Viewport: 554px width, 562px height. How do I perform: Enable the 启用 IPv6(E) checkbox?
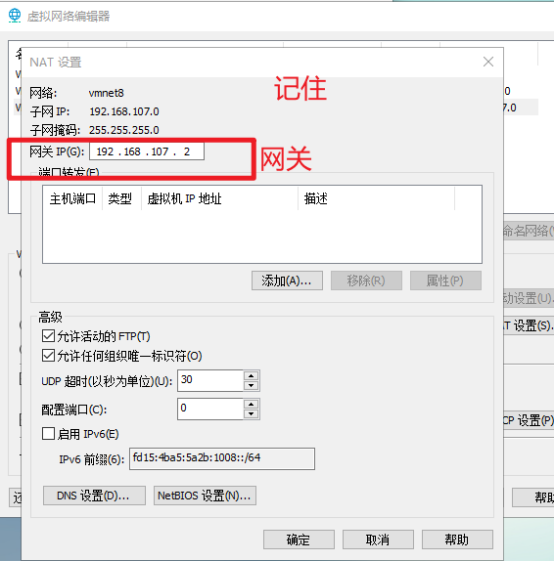48,433
